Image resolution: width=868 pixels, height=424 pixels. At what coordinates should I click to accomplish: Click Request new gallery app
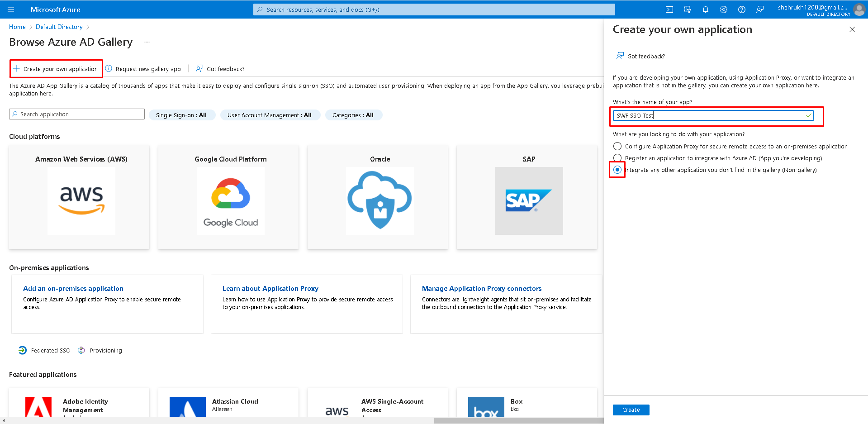[148, 69]
